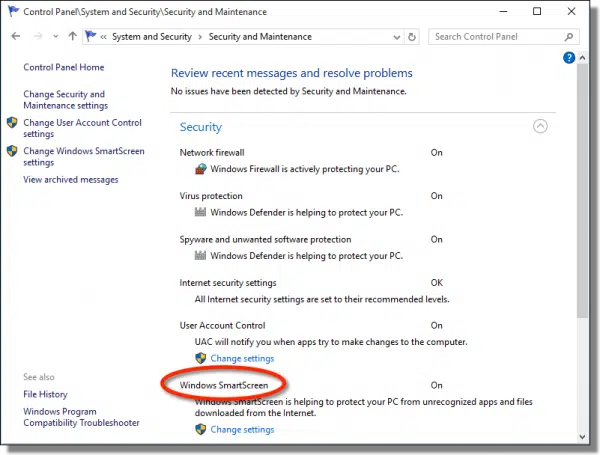Click scrollbar up arrow
The height and width of the screenshot is (455, 600).
point(582,58)
